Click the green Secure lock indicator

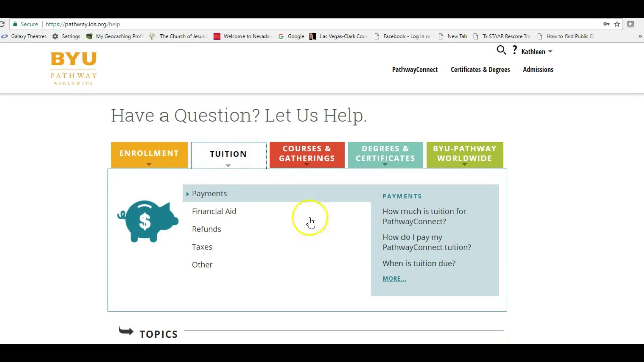[x=25, y=24]
